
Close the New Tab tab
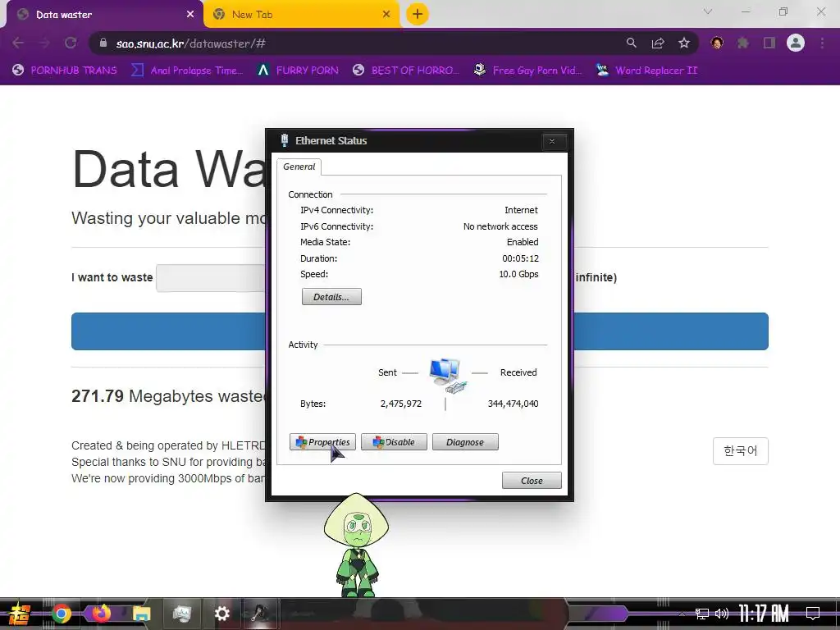(386, 15)
